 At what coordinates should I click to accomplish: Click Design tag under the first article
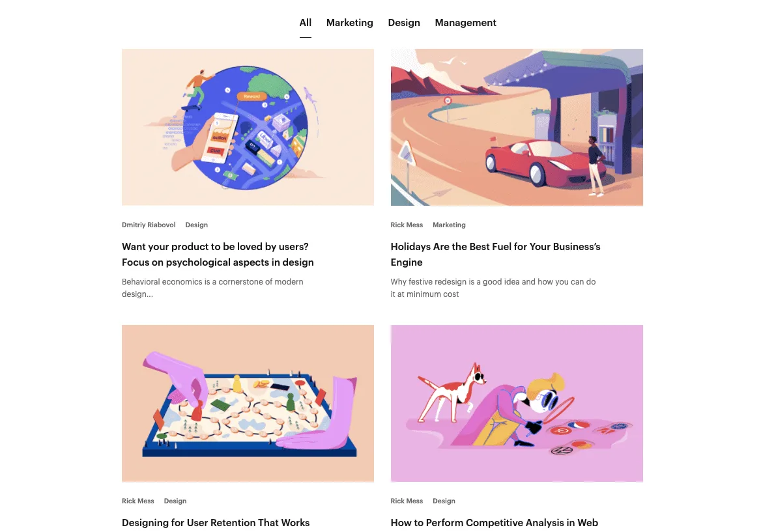pyautogui.click(x=197, y=225)
